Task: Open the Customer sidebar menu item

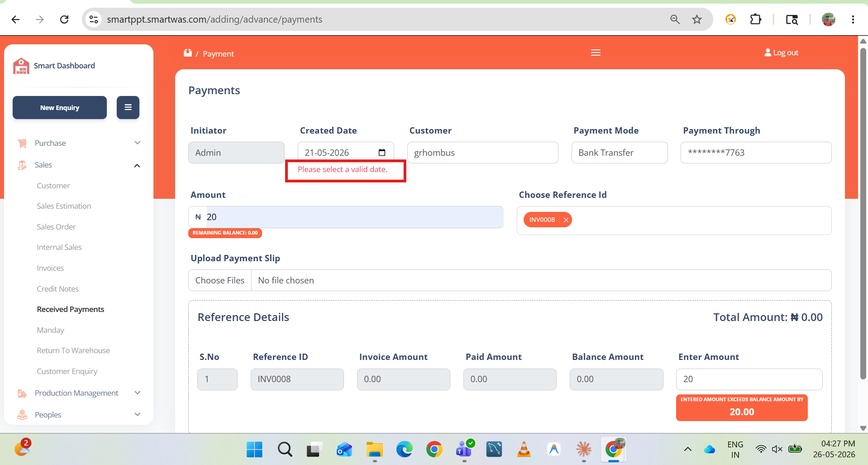Action: tap(53, 186)
